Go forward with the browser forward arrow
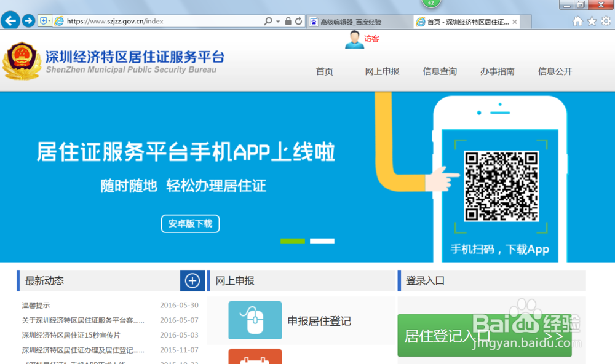The height and width of the screenshot is (364, 615). pos(29,20)
